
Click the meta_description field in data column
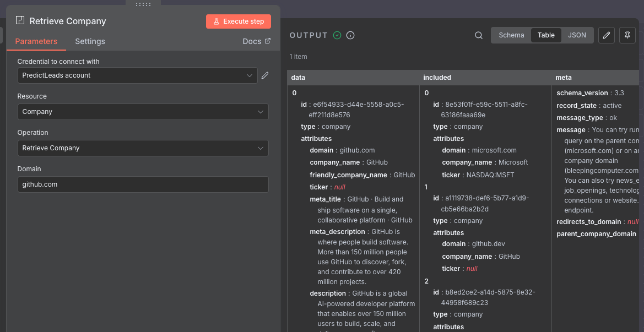pyautogui.click(x=359, y=257)
